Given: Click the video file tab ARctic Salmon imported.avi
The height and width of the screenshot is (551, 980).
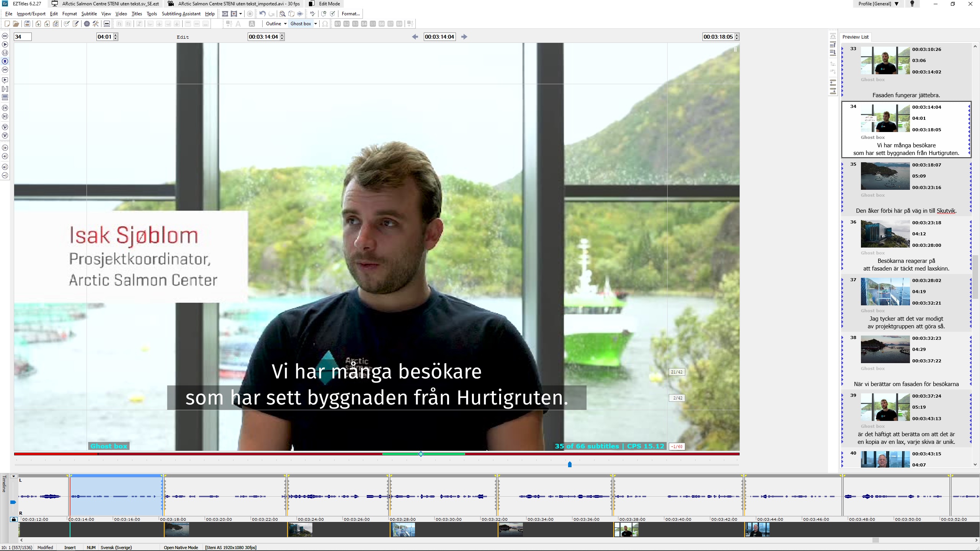Looking at the screenshot, I should click(234, 4).
